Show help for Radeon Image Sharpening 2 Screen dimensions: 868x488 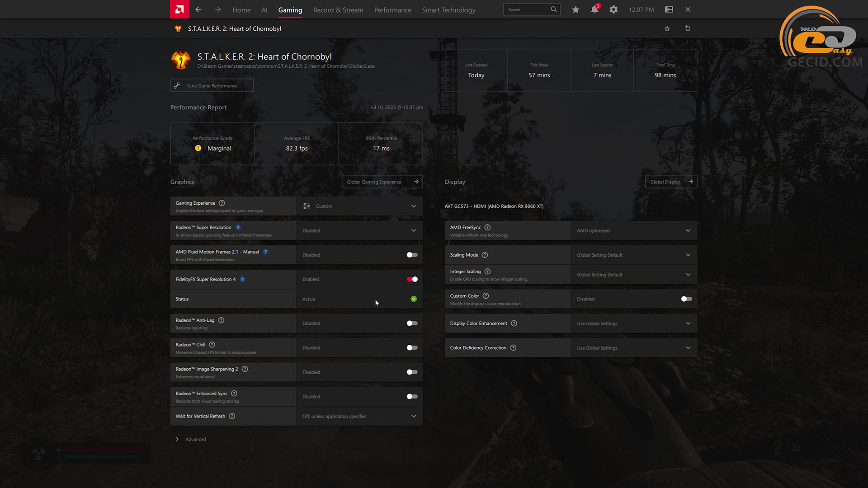(x=245, y=369)
